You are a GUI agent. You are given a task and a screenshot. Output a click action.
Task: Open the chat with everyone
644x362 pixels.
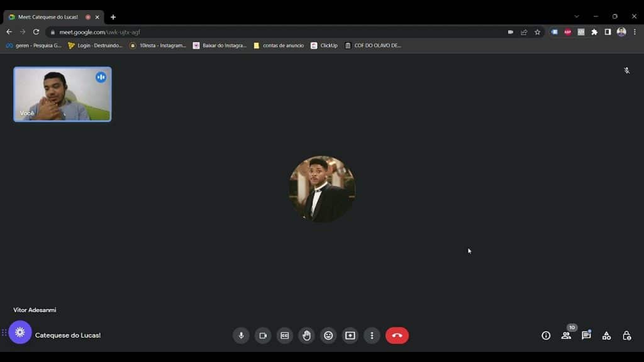586,336
